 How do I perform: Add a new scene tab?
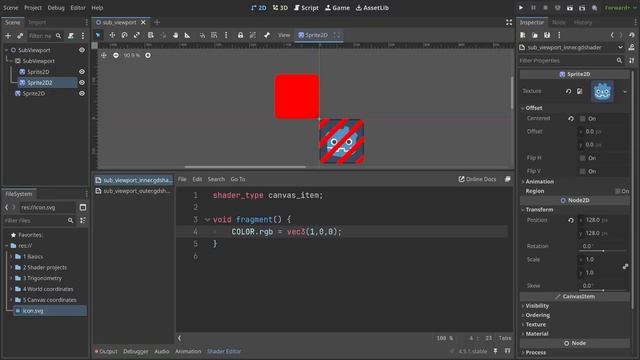pos(157,22)
